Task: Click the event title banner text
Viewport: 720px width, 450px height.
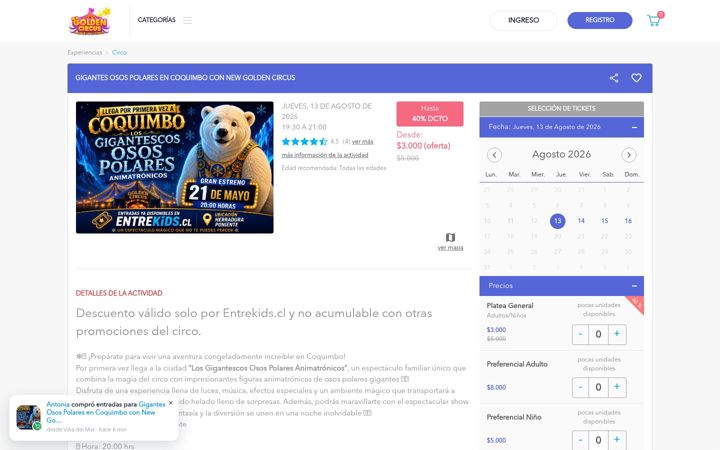Action: [x=185, y=78]
